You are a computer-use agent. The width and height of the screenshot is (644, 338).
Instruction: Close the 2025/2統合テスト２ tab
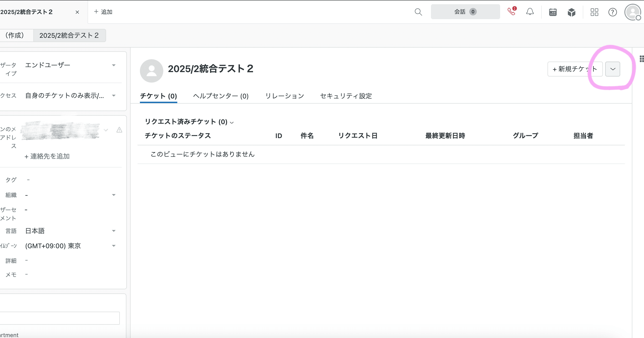[77, 12]
